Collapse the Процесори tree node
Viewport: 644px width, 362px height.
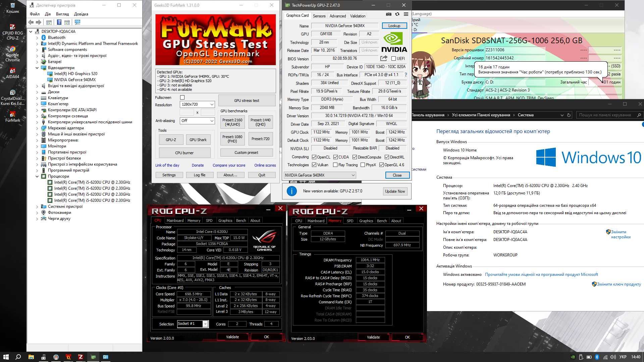[x=37, y=176]
